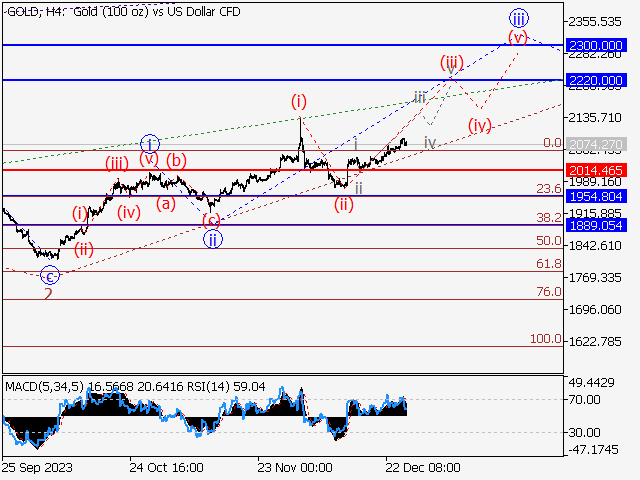Click the Fibonacci 38.2 level label

(x=549, y=218)
